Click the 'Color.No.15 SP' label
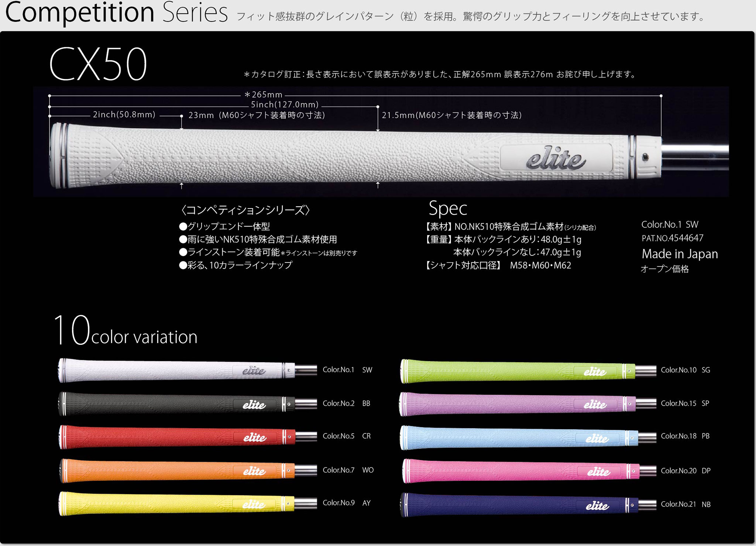 (x=685, y=404)
